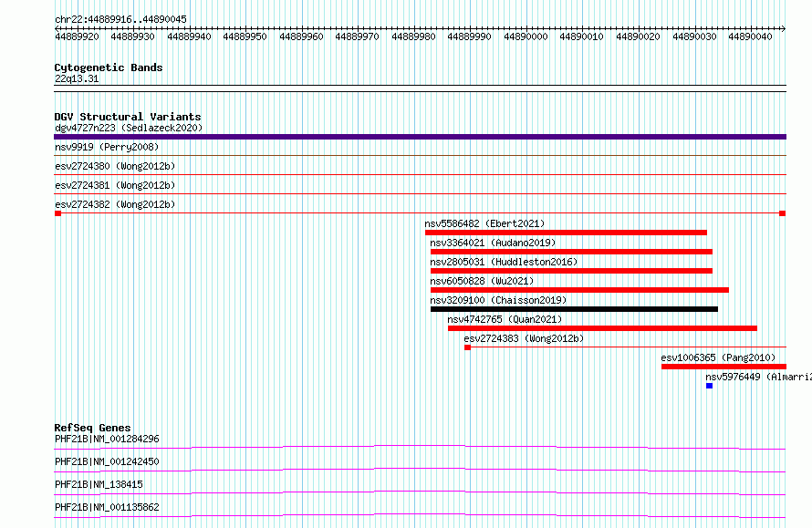
Task: Click the magenta line of NM_138415
Action: pos(420,492)
